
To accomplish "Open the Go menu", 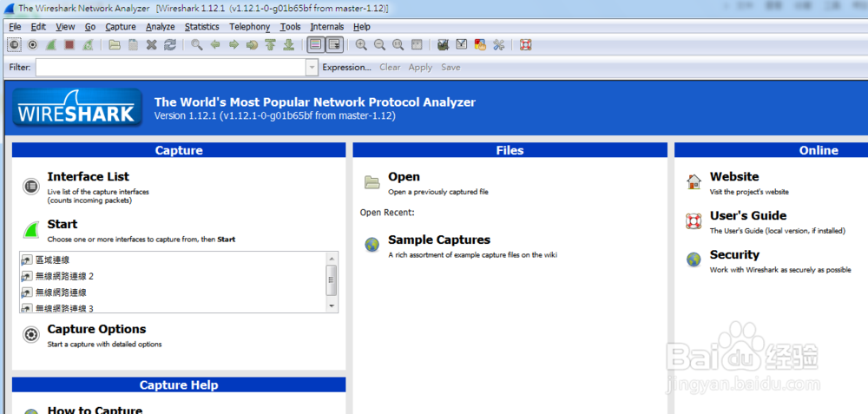I will click(90, 27).
